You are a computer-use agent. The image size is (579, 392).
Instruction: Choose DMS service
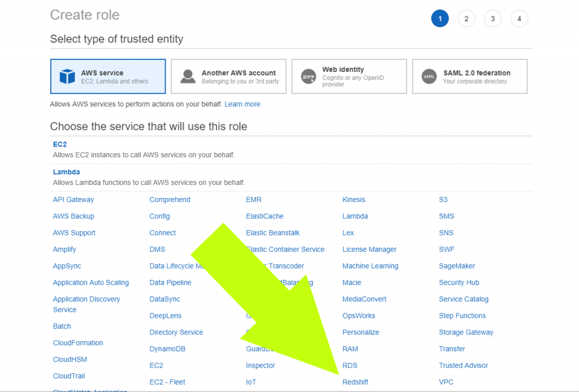157,249
